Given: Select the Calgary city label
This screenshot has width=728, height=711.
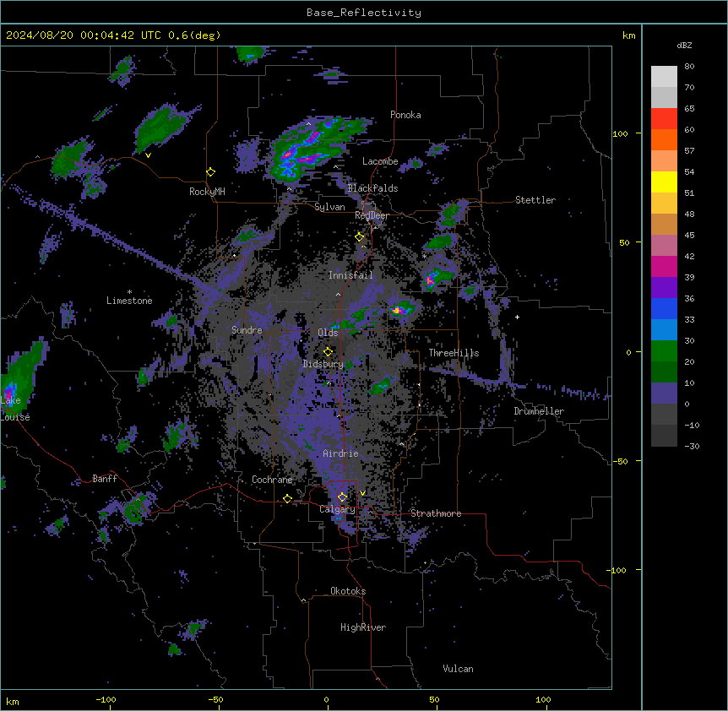Looking at the screenshot, I should click(337, 509).
